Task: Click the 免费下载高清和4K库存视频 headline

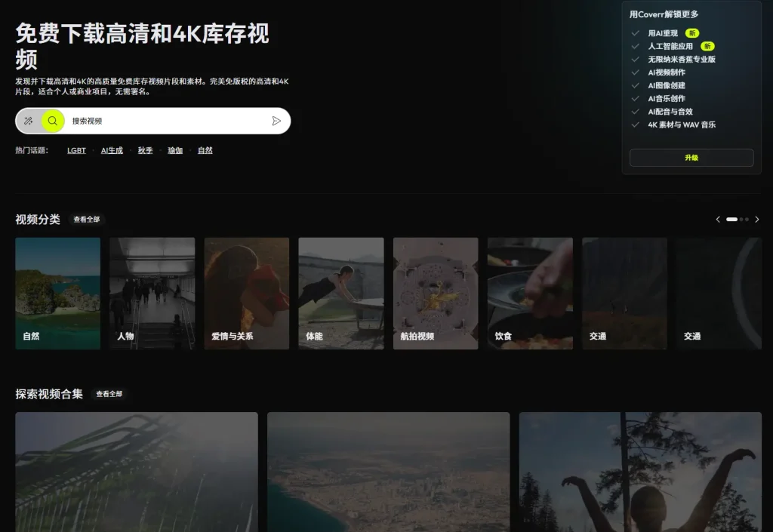Action: click(x=142, y=46)
